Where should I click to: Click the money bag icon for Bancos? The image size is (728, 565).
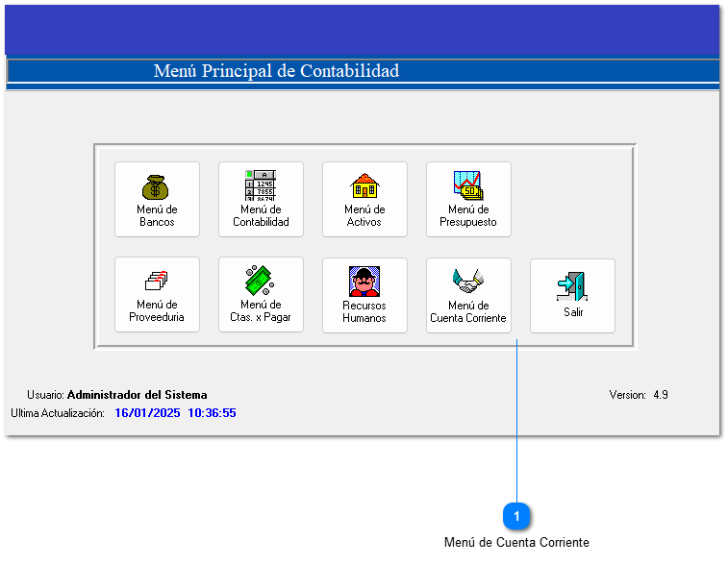point(157,185)
